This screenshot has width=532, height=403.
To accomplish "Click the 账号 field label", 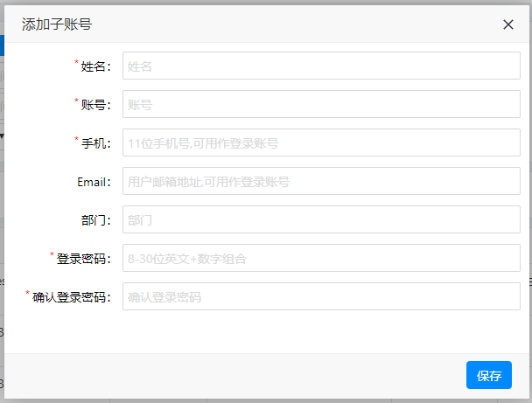I will tap(95, 105).
